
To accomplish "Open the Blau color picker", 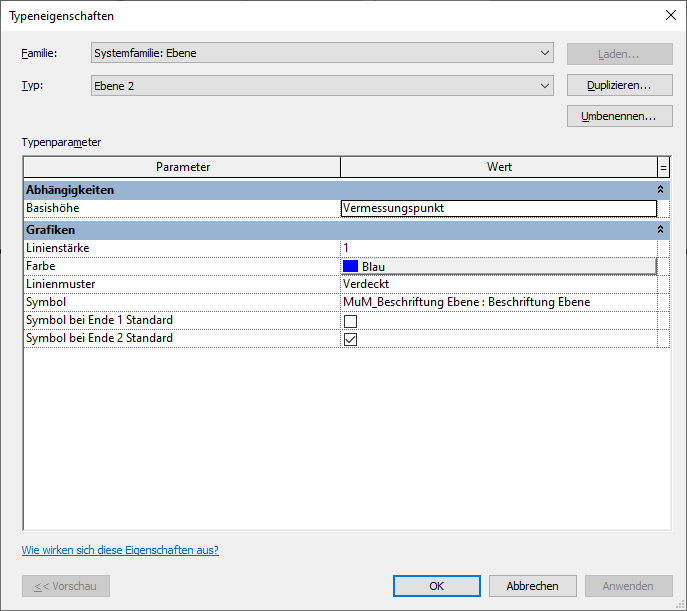I will (499, 266).
